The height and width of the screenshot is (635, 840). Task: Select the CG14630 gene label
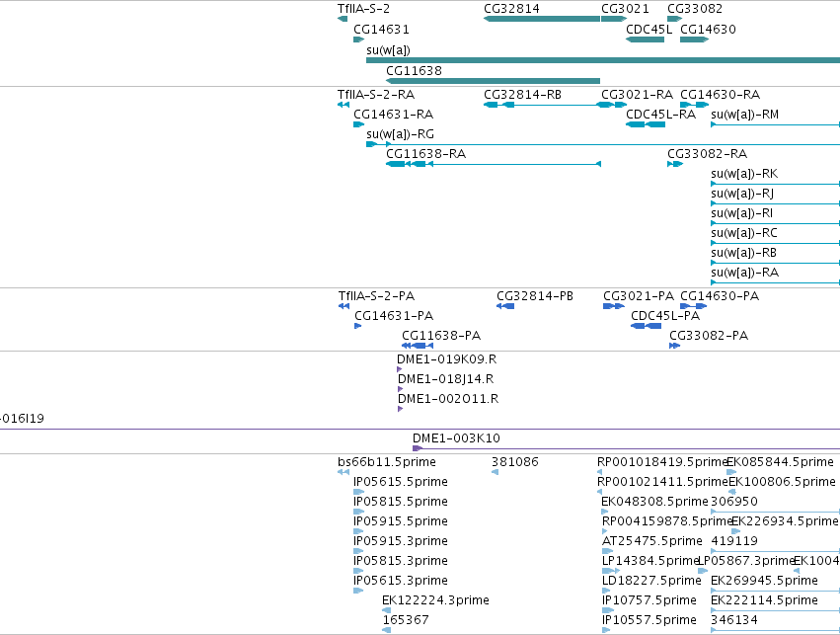708,29
